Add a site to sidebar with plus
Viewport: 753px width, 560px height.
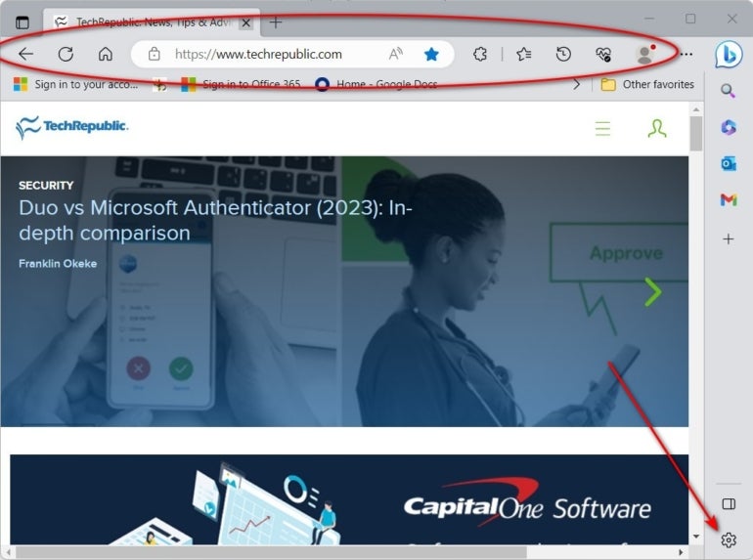coord(729,238)
